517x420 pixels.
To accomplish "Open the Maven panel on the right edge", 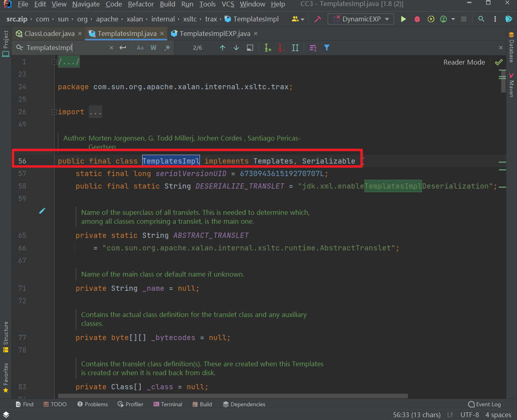I will click(x=511, y=84).
